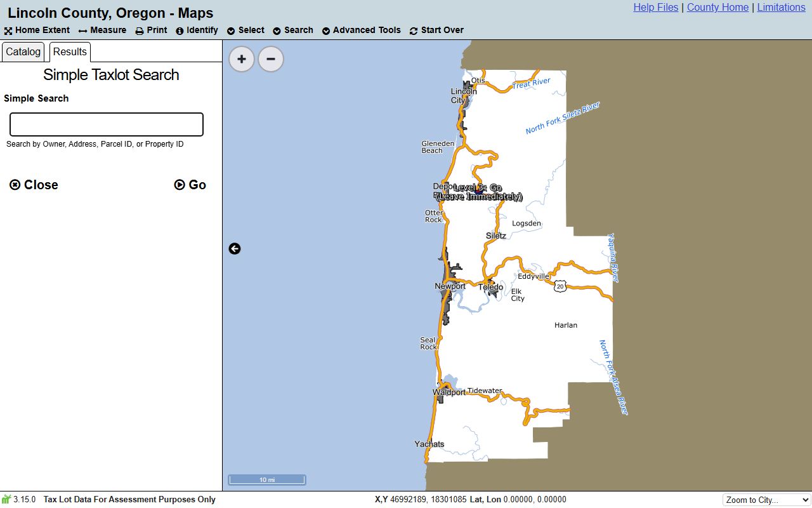Click the Home Extent toolbar item
This screenshot has height=508, width=812.
click(37, 30)
